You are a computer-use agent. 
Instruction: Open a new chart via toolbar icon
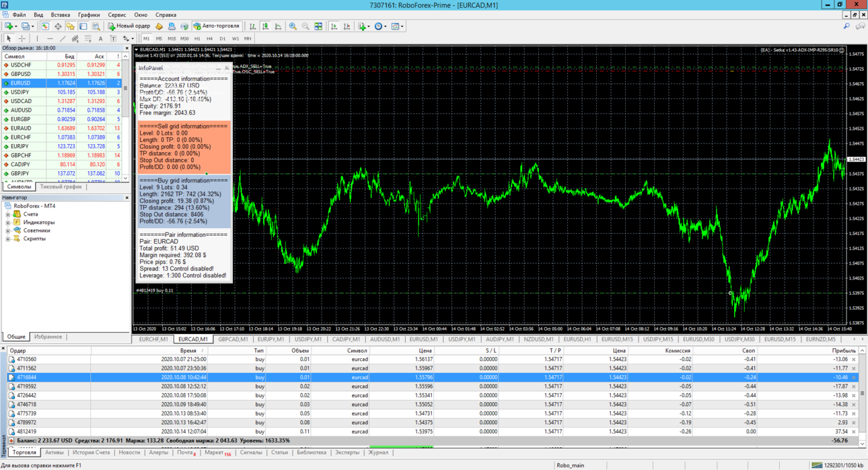coord(9,26)
